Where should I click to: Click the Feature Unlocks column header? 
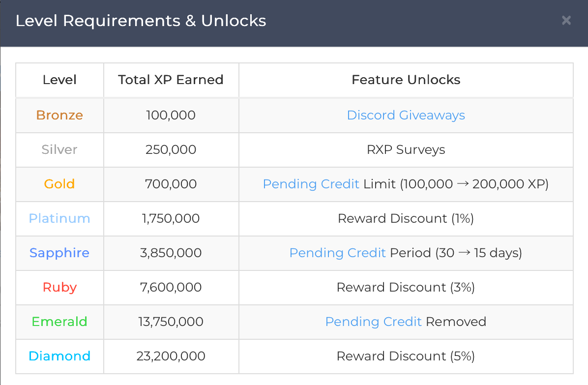[x=406, y=80]
